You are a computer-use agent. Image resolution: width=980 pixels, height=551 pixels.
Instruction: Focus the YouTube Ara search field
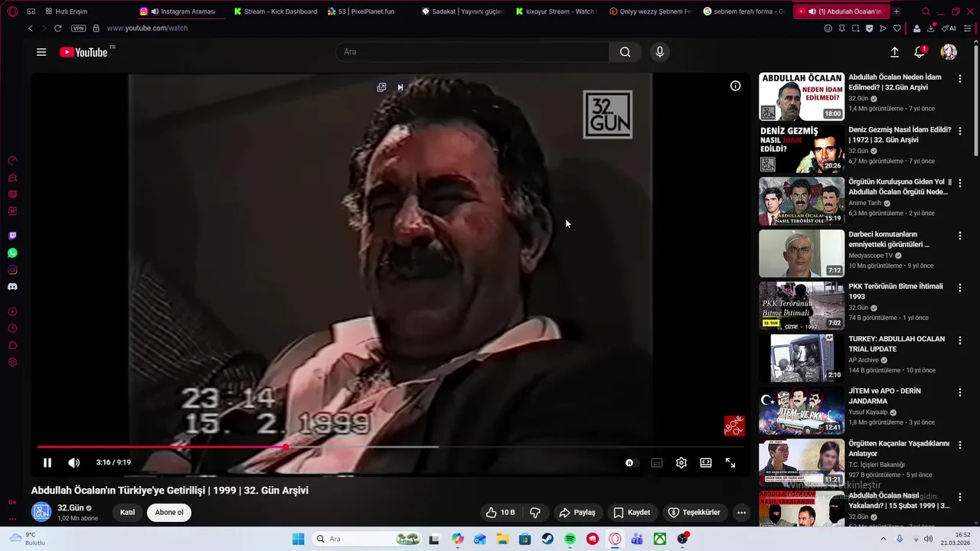tap(472, 52)
